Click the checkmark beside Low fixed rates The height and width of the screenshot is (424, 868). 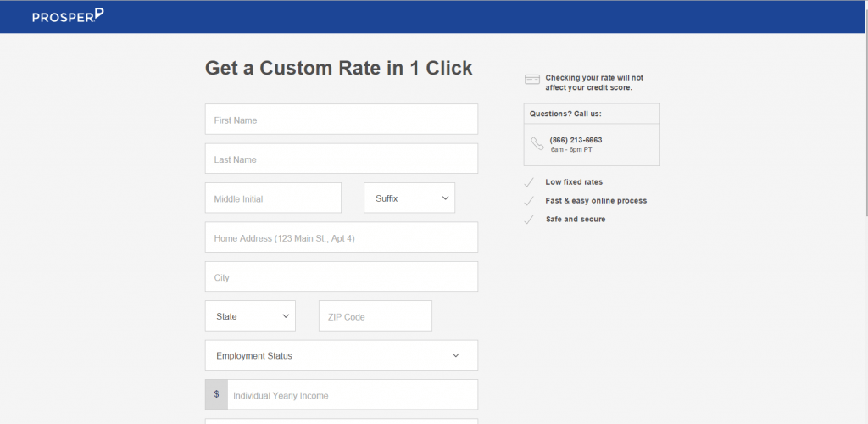[x=529, y=182]
